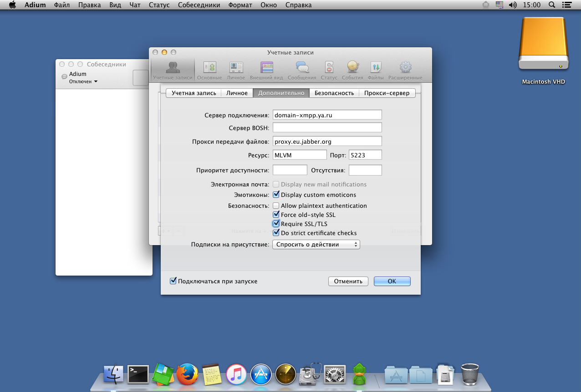
Task: Select the Внешний вид toolbar icon
Action: 267,68
